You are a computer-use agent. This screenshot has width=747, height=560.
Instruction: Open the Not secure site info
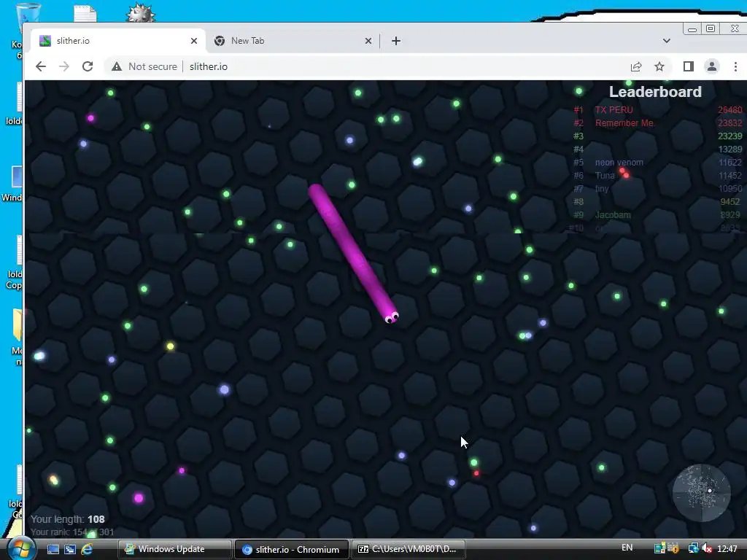[x=144, y=66]
